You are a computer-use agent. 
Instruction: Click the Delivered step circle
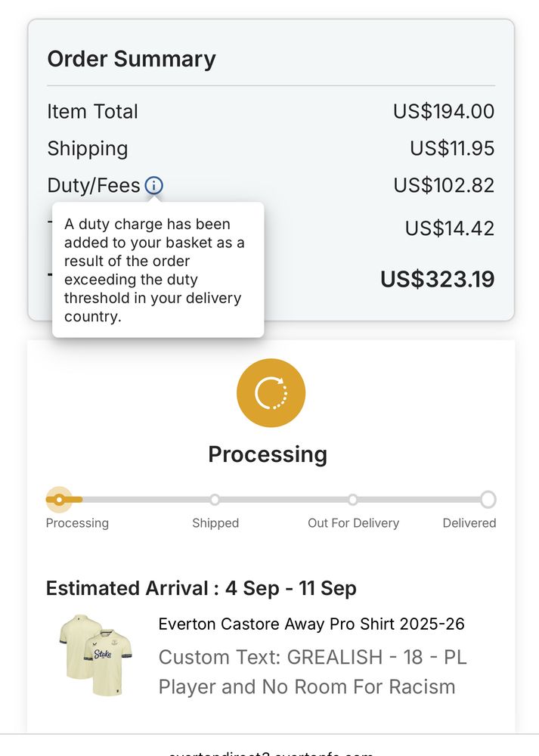(x=488, y=500)
